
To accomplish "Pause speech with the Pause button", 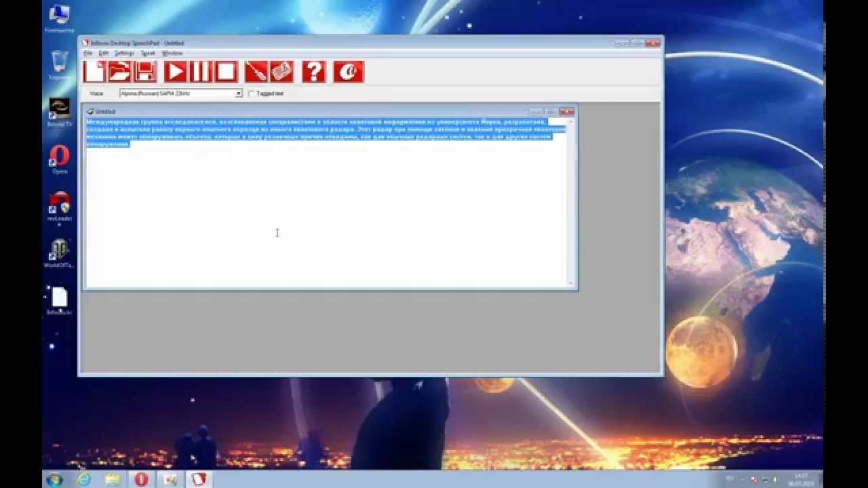I will point(201,72).
